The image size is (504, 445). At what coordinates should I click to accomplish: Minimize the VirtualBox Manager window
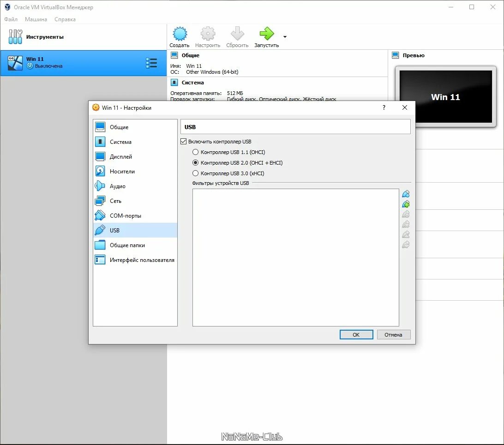click(450, 7)
